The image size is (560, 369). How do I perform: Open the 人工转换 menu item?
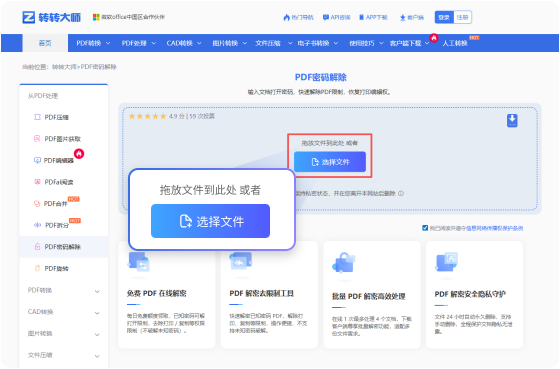455,43
